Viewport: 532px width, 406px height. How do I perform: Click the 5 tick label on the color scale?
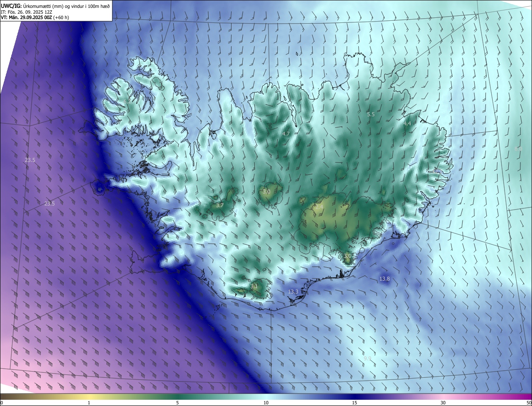pos(177,403)
